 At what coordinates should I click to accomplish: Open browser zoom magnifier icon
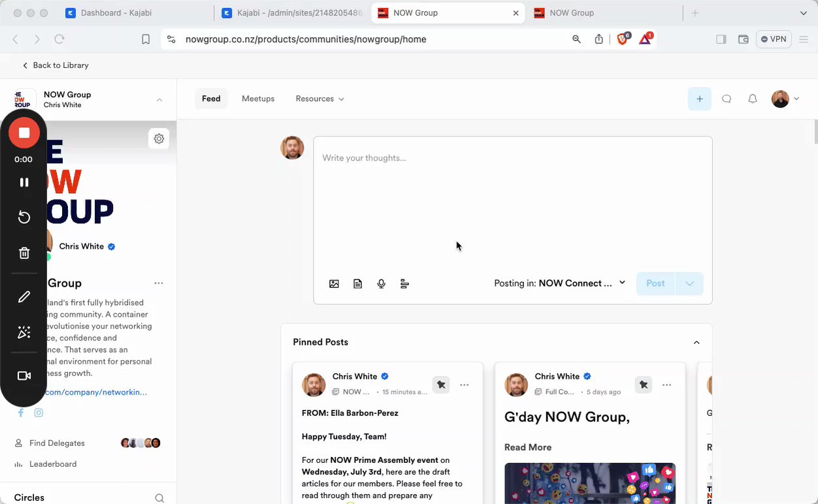point(576,39)
